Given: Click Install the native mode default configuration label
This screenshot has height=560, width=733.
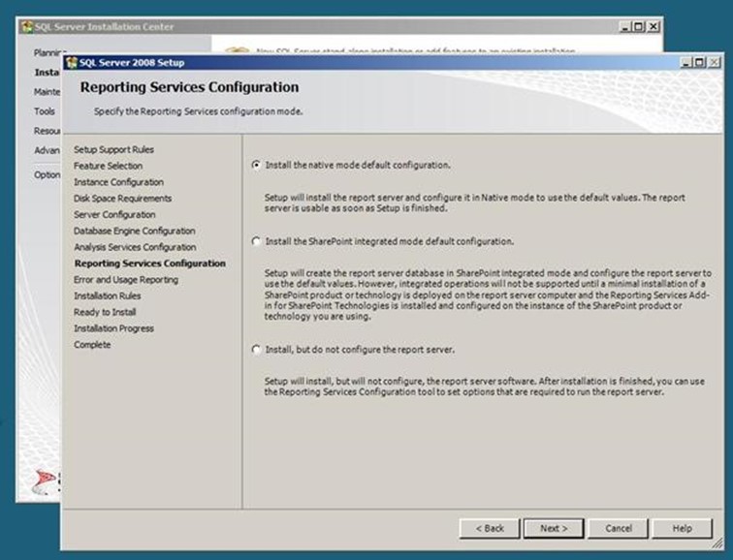Looking at the screenshot, I should click(358, 165).
